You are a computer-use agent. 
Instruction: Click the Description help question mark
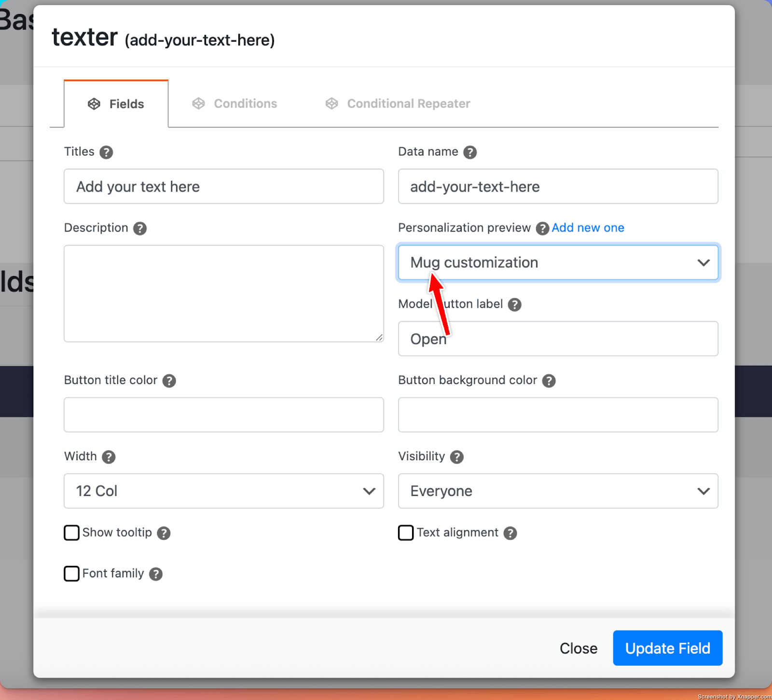click(x=140, y=228)
